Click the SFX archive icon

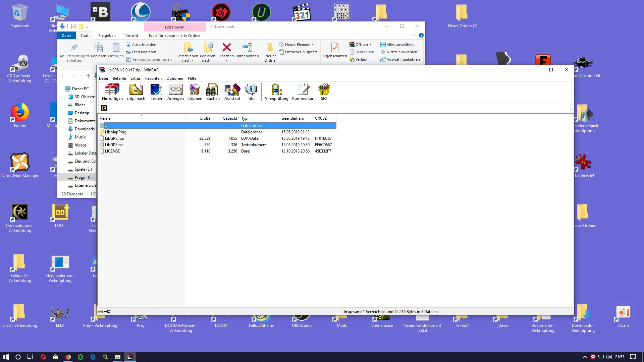(324, 92)
